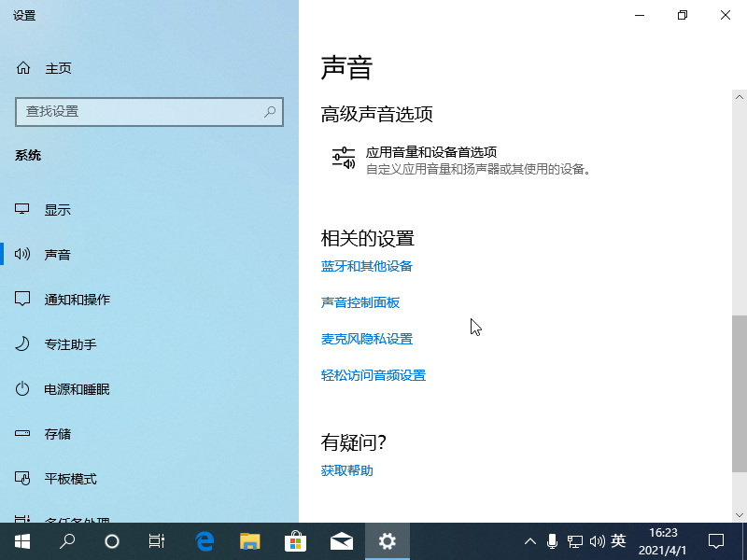
Task: Click the magnifier icon in search box
Action: pos(270,111)
